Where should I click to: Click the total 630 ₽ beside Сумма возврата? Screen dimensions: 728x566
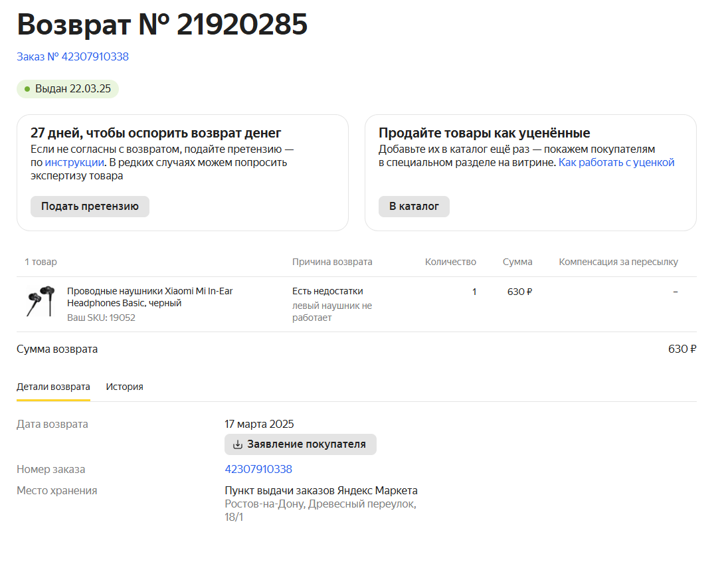click(x=682, y=349)
